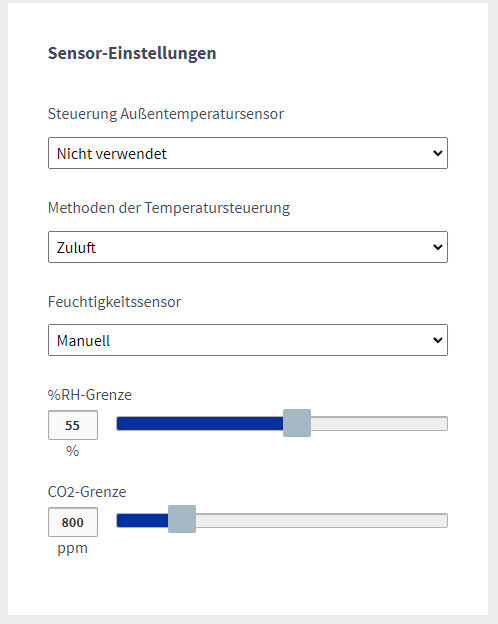The image size is (498, 624).
Task: Click the CO2-Grenze slider handle
Action: point(182,519)
